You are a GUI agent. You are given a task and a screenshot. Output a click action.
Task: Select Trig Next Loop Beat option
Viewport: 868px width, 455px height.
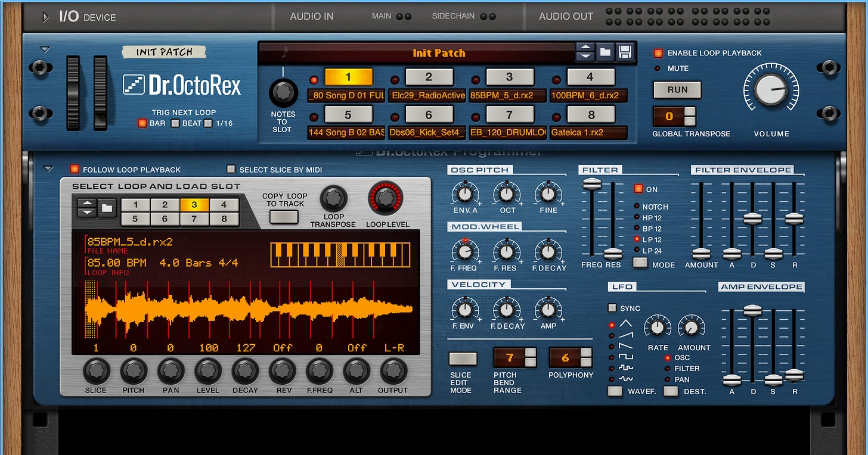(175, 123)
